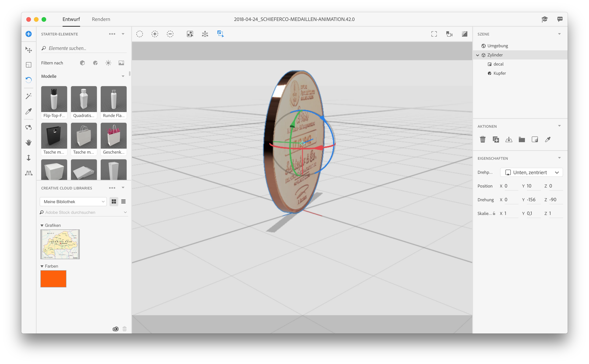Viewport: 589px width, 364px height.
Task: Click the Duplicate icon in Aktionen
Action: coord(496,139)
